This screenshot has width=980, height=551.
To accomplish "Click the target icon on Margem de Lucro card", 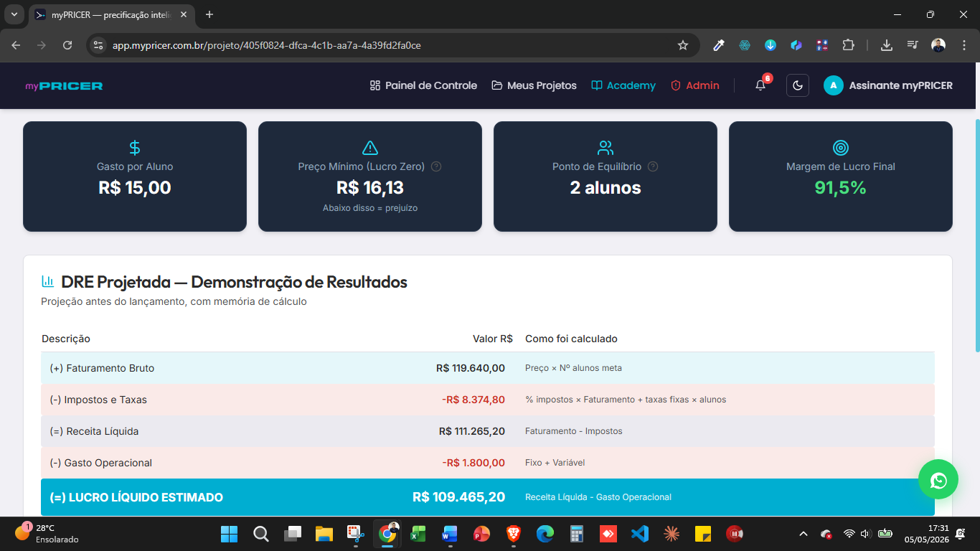I will click(841, 148).
